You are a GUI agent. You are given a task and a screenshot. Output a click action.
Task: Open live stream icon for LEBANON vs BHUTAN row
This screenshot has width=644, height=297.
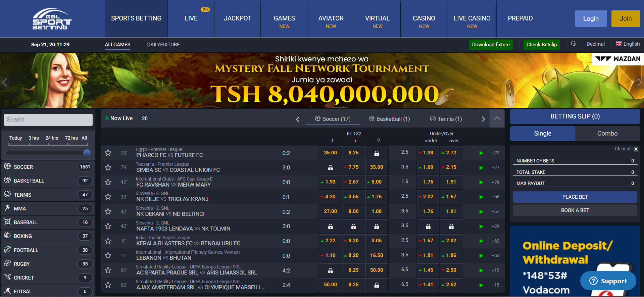tap(481, 256)
